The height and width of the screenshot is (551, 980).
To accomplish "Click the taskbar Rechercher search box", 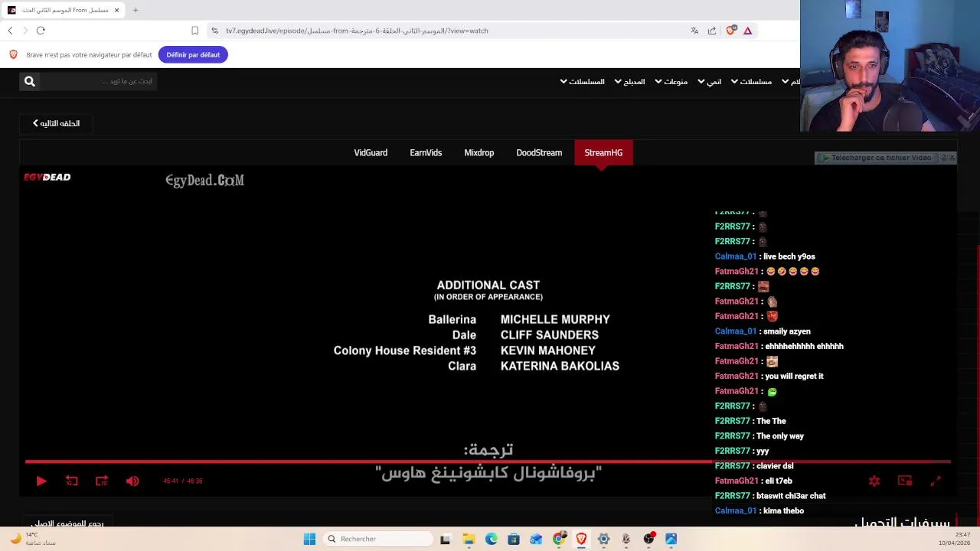I will click(x=378, y=539).
